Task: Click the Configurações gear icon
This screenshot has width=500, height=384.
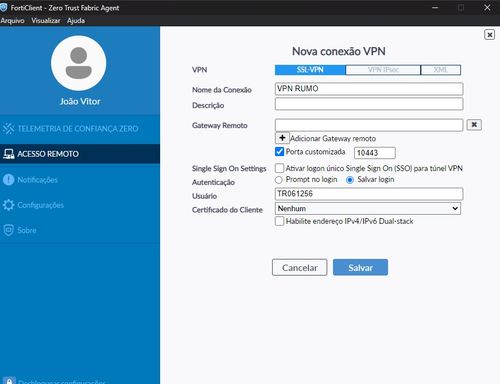Action: pos(9,205)
